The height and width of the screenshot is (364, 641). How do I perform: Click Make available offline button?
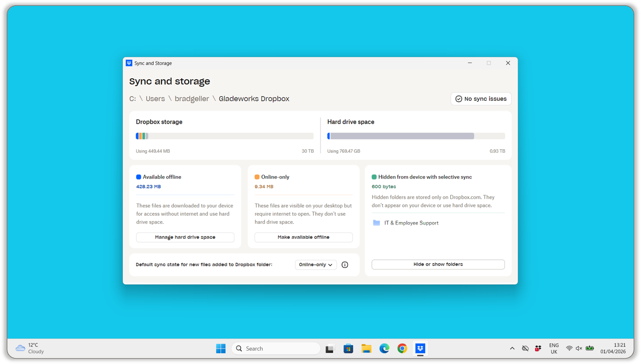(x=303, y=237)
